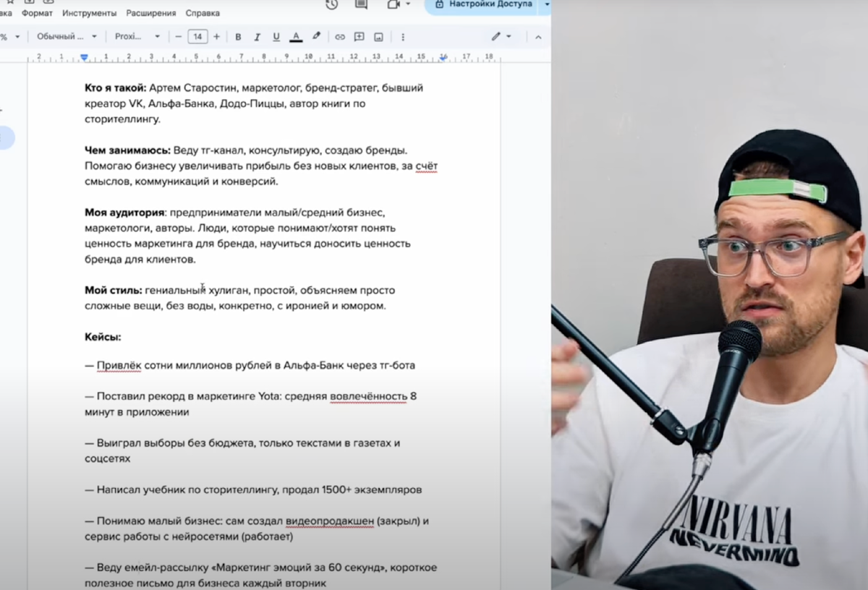The image size is (868, 590).
Task: Open the Proxi font family dropdown
Action: coord(137,36)
